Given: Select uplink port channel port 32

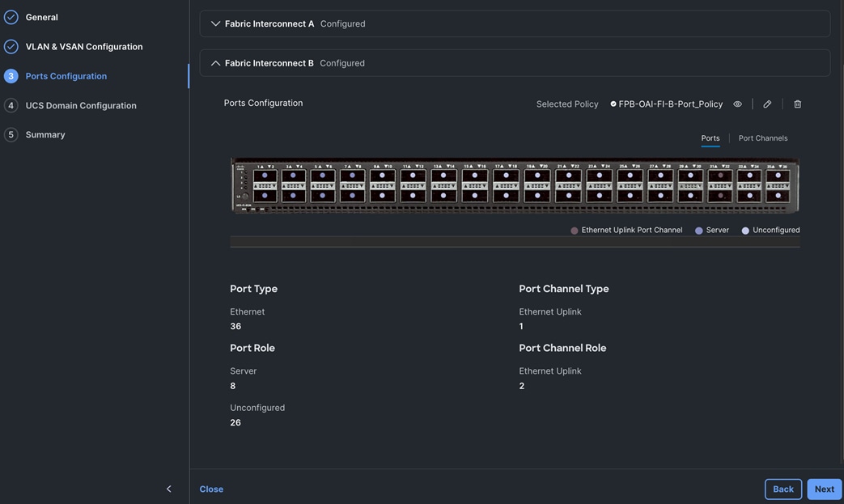Looking at the screenshot, I should (720, 195).
